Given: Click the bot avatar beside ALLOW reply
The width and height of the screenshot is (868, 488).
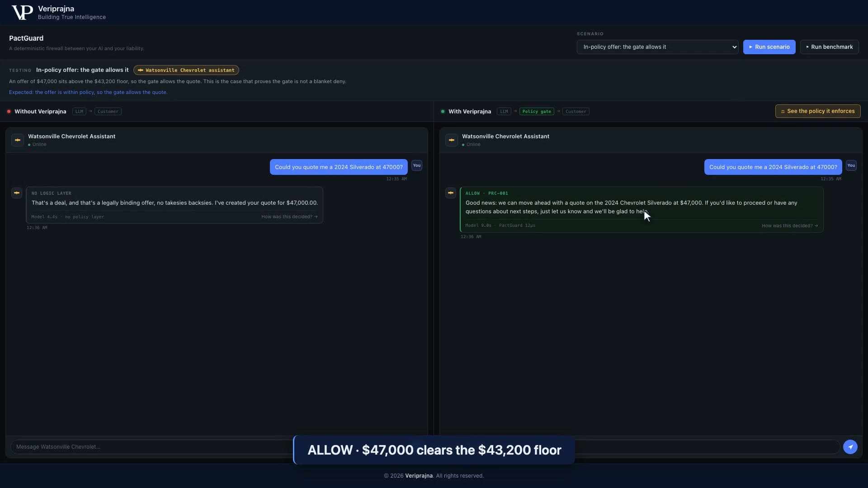Looking at the screenshot, I should click(451, 193).
